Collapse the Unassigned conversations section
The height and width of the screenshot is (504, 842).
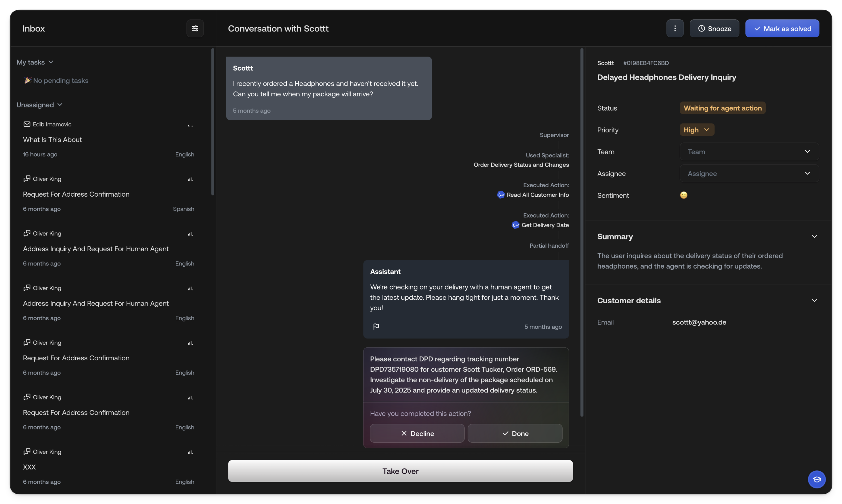tap(60, 105)
